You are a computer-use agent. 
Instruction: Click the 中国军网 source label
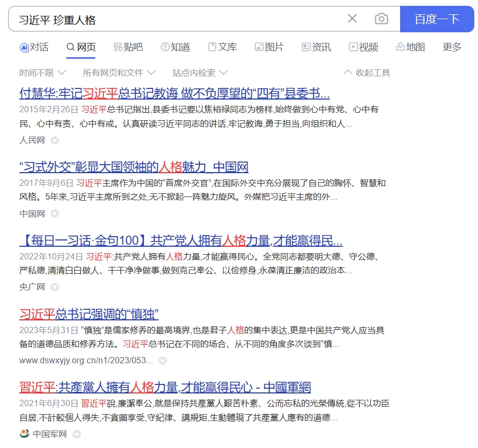click(50, 434)
